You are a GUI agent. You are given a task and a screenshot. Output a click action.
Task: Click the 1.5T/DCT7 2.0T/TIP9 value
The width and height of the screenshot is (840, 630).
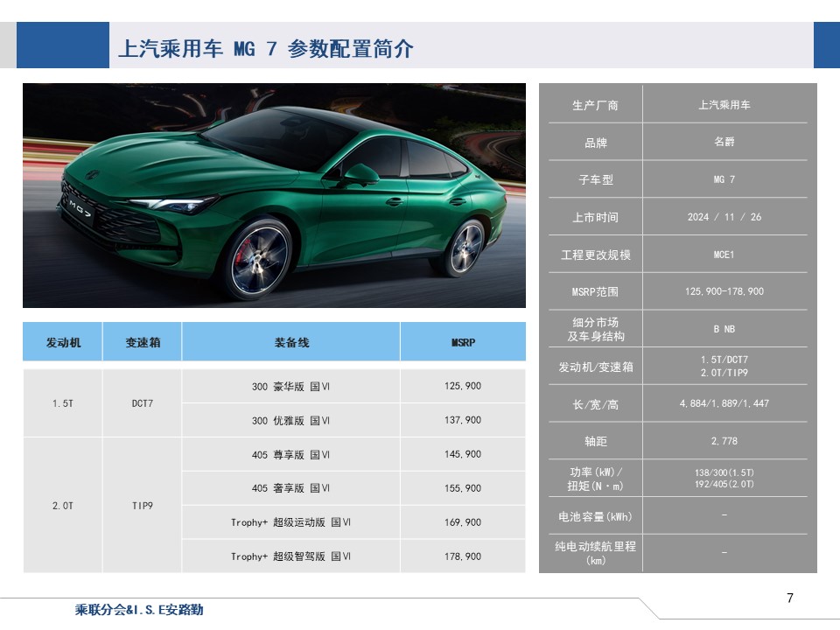pyautogui.click(x=724, y=366)
